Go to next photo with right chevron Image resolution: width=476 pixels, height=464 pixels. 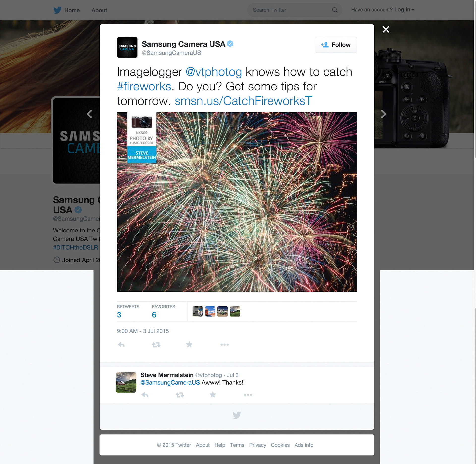(x=384, y=114)
